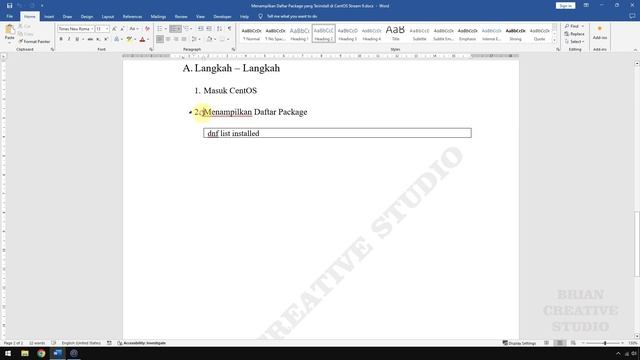Open the Font name combo box
The height and width of the screenshot is (360, 640).
coord(76,29)
